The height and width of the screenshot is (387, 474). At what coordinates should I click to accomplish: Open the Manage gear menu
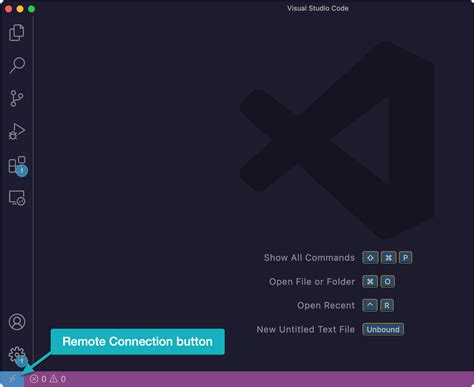(x=17, y=356)
